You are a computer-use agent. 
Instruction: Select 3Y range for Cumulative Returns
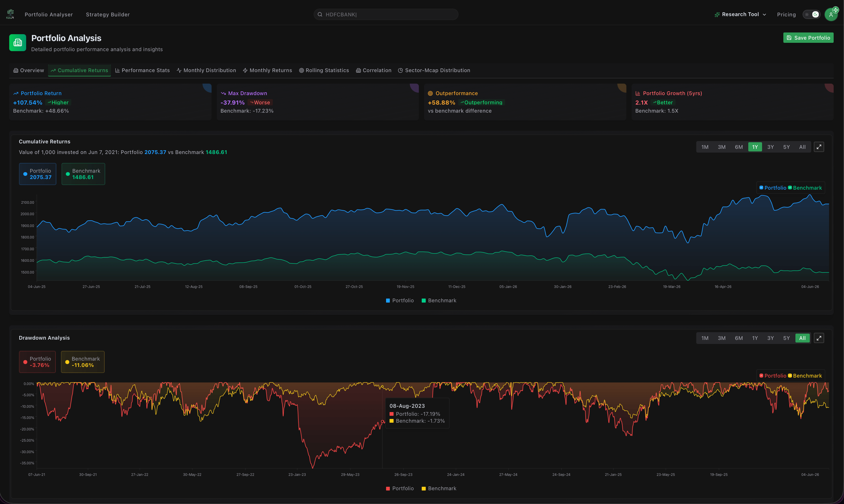(x=770, y=147)
